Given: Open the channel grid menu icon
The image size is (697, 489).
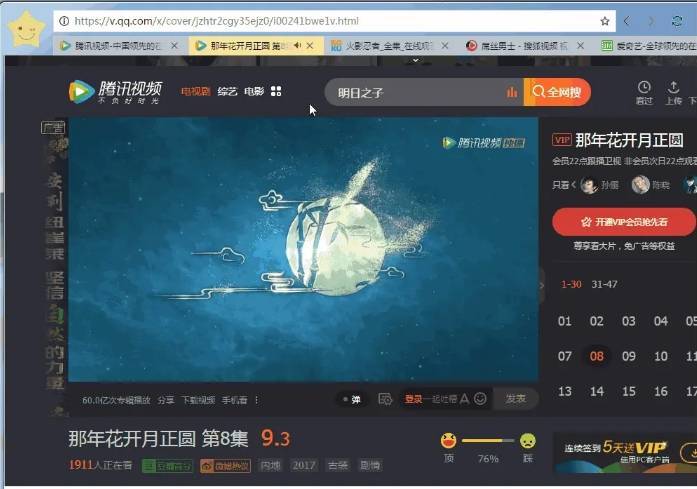Looking at the screenshot, I should click(276, 91).
